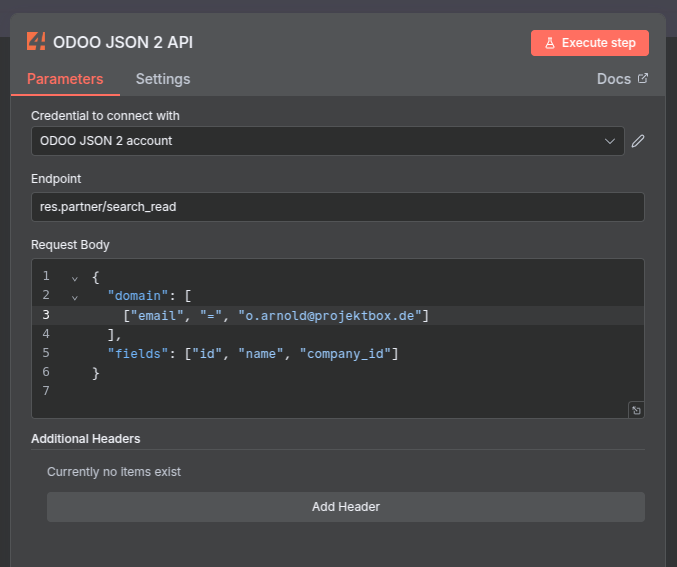Viewport: 677px width, 567px height.
Task: Click the Add Header button
Action: pos(345,507)
